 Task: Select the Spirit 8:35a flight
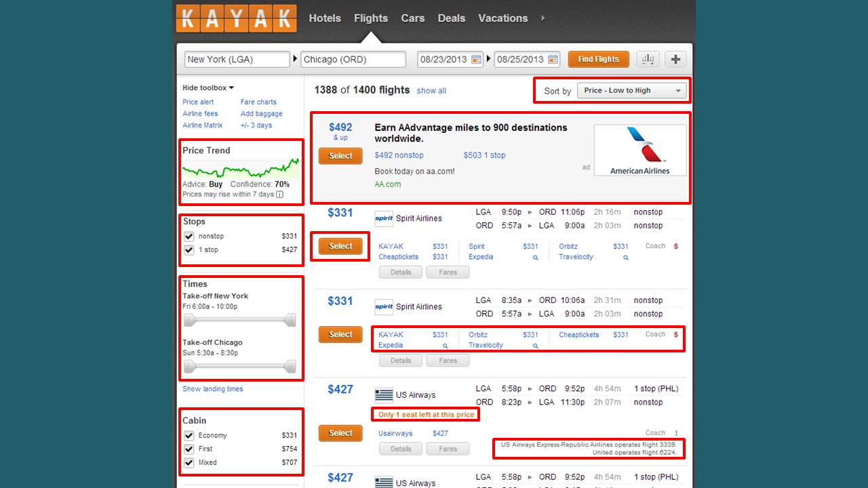tap(340, 334)
